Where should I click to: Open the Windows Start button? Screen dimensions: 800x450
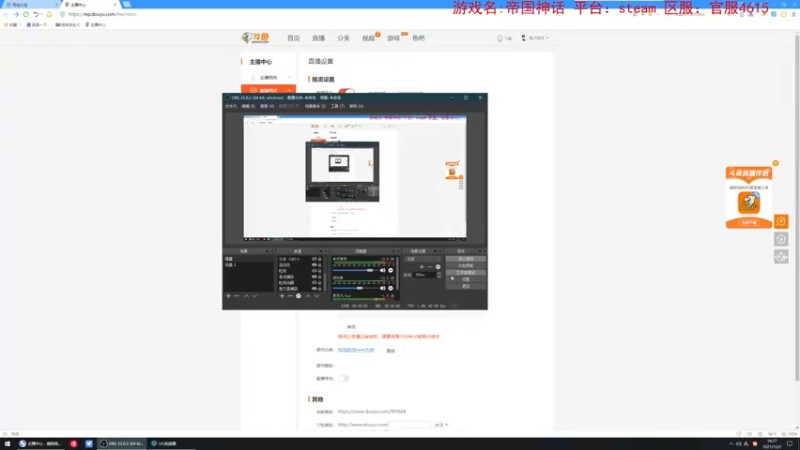click(7, 444)
